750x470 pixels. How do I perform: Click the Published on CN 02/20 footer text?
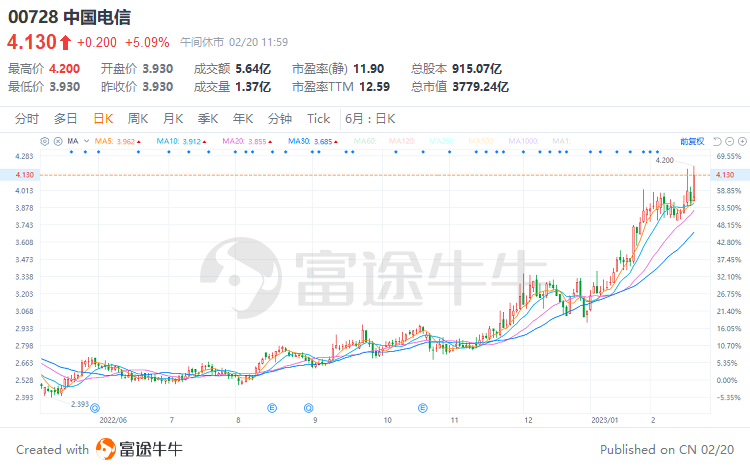667,450
